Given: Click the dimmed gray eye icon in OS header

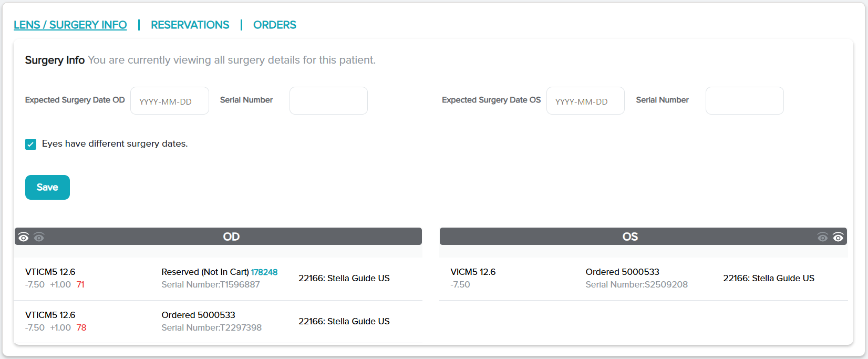Looking at the screenshot, I should click(x=822, y=237).
